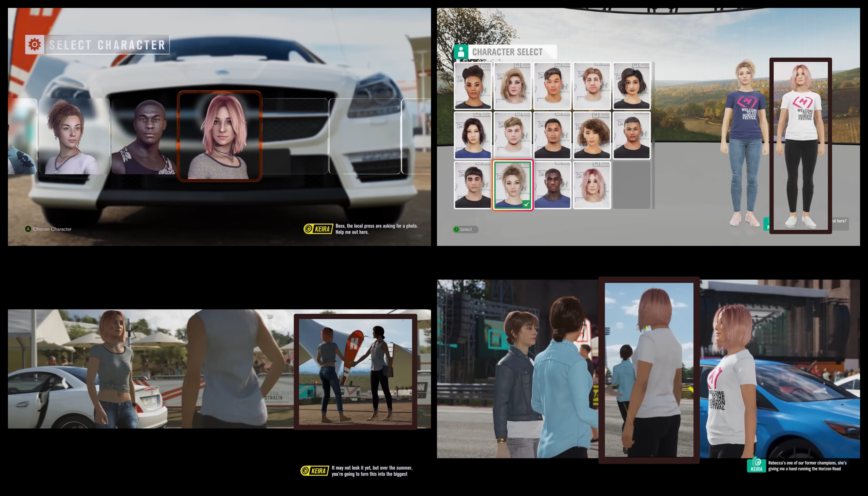
Task: Pick the second-row dark-haired man, middle column
Action: pyautogui.click(x=552, y=136)
